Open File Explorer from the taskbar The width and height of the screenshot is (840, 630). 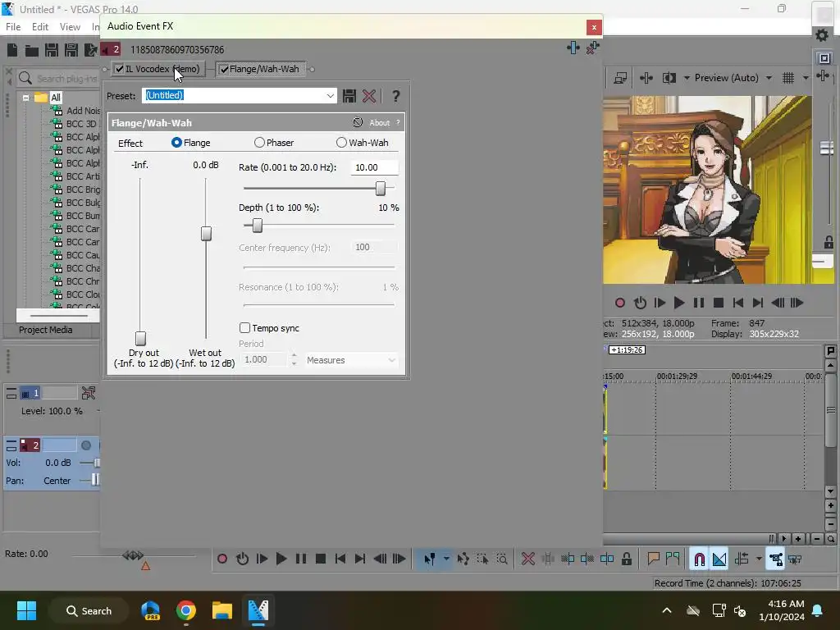tap(221, 610)
